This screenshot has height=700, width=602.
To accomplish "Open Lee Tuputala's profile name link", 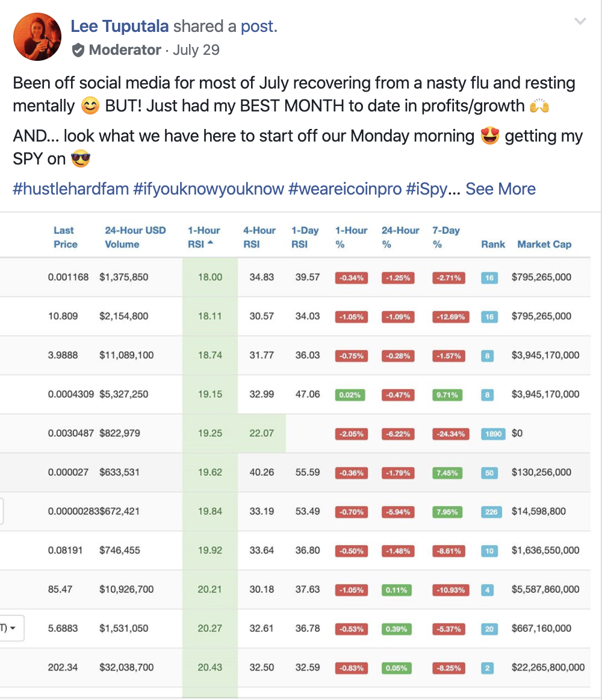I will pos(120,26).
